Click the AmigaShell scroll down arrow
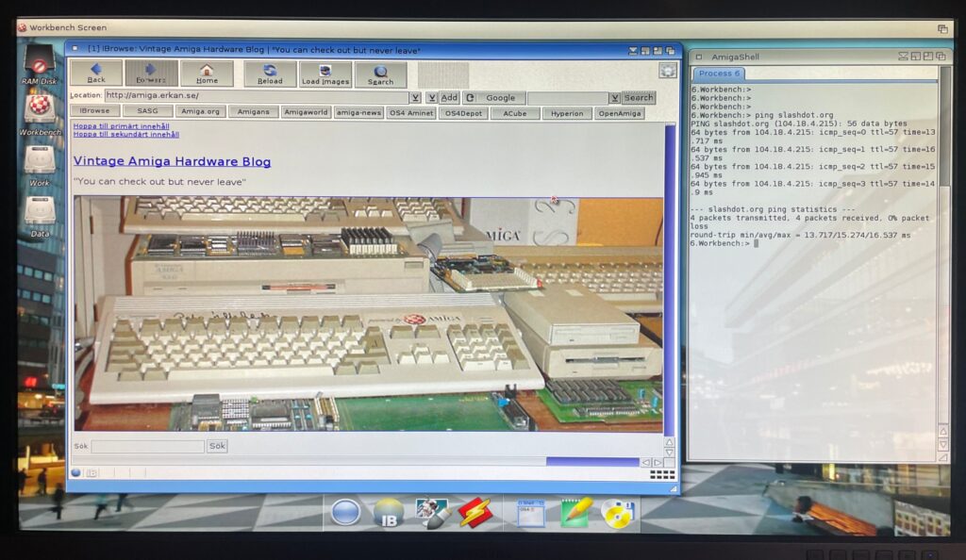Image resolution: width=966 pixels, height=560 pixels. click(x=943, y=444)
